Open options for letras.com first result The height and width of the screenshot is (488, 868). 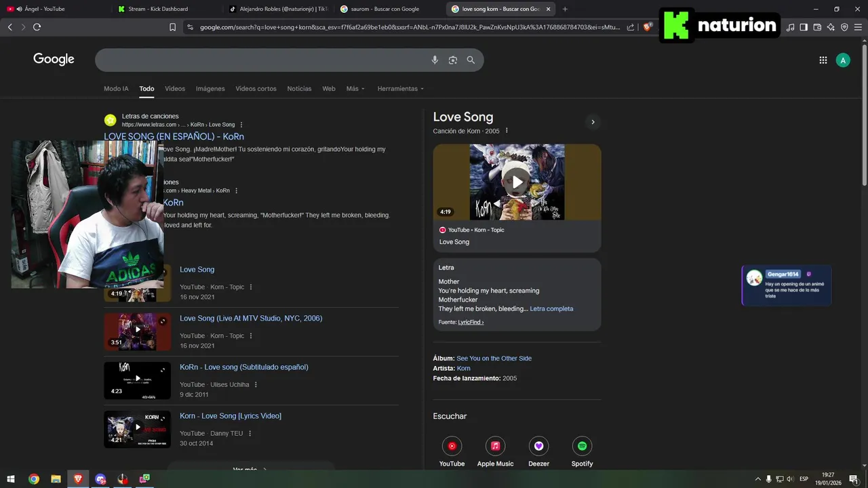tap(241, 125)
